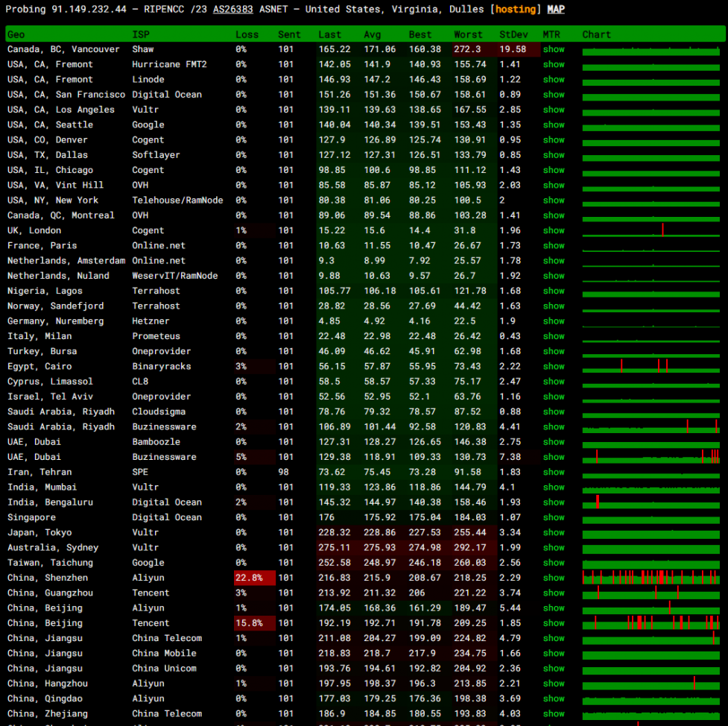The height and width of the screenshot is (726, 728).
Task: Click the Worst column header
Action: tap(468, 34)
